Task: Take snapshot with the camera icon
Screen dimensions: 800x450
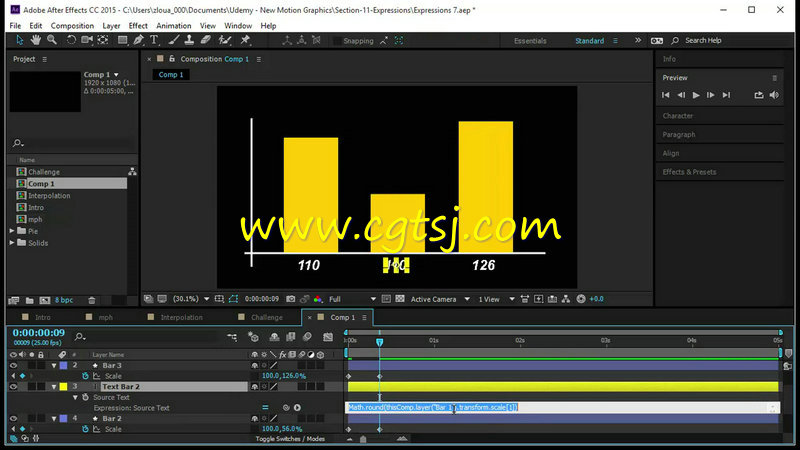Action: [290, 299]
